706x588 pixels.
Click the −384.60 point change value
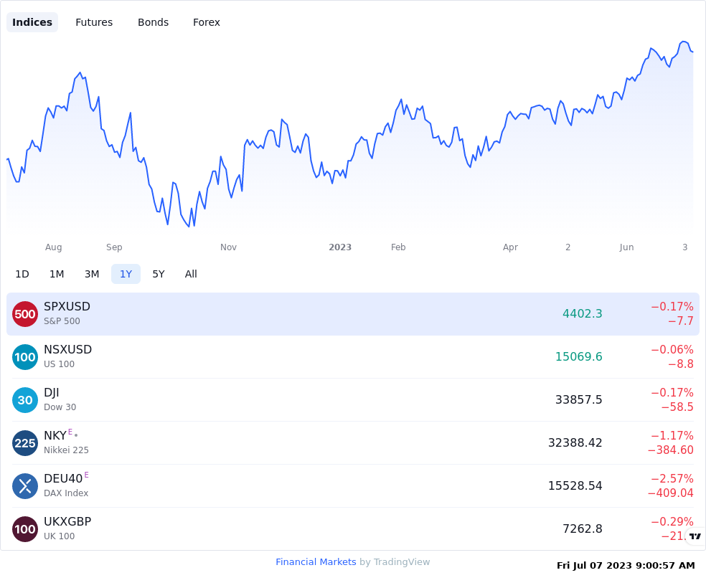click(x=670, y=450)
